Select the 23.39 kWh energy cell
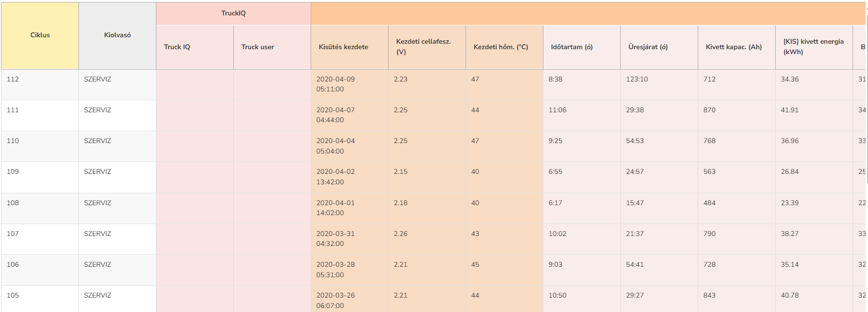This screenshot has width=868, height=312. point(790,203)
